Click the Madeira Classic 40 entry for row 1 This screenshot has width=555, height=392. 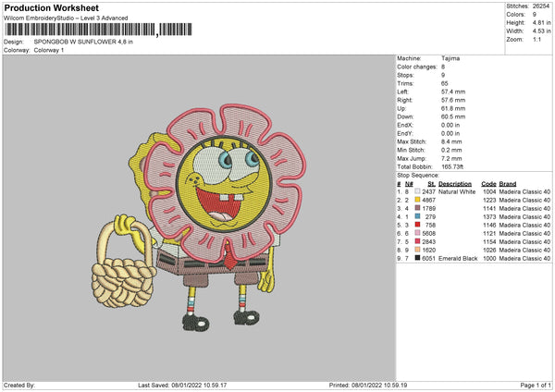tap(524, 191)
